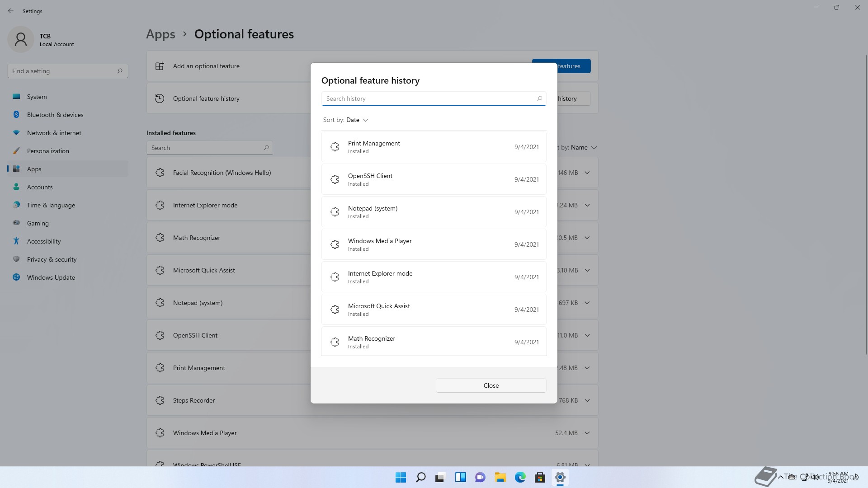
Task: Open Gaming settings
Action: click(x=68, y=223)
